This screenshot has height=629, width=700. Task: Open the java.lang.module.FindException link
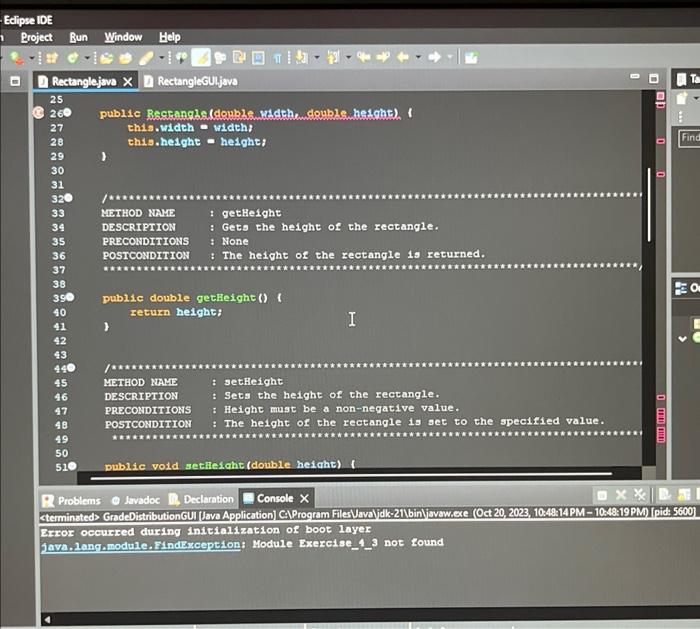pyautogui.click(x=141, y=546)
